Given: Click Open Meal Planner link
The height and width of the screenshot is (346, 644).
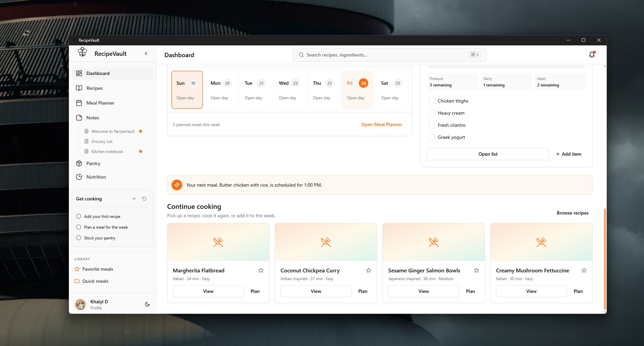Looking at the screenshot, I should pyautogui.click(x=382, y=124).
